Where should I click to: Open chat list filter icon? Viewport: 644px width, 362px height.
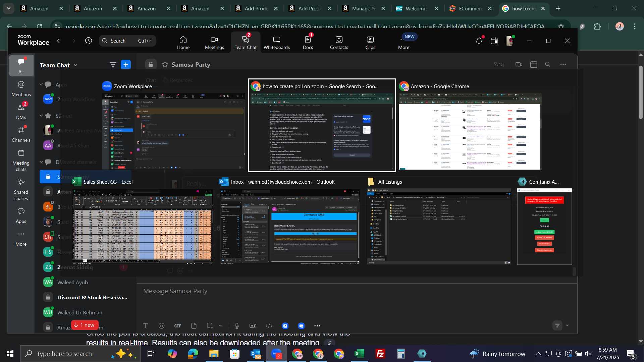(x=113, y=65)
